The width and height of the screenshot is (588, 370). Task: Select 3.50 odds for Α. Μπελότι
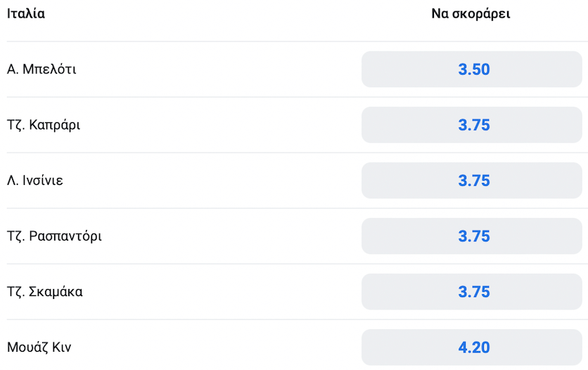point(472,70)
